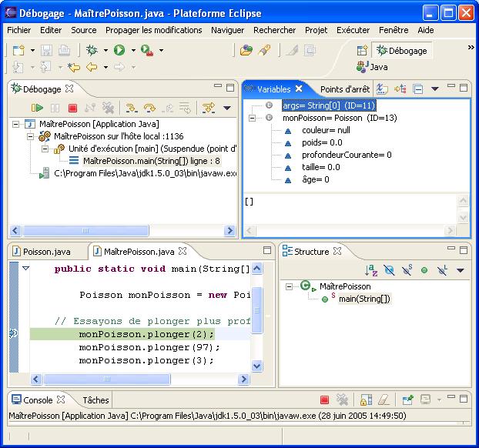Toggle Hide Fields in the Structure view

pyautogui.click(x=388, y=270)
